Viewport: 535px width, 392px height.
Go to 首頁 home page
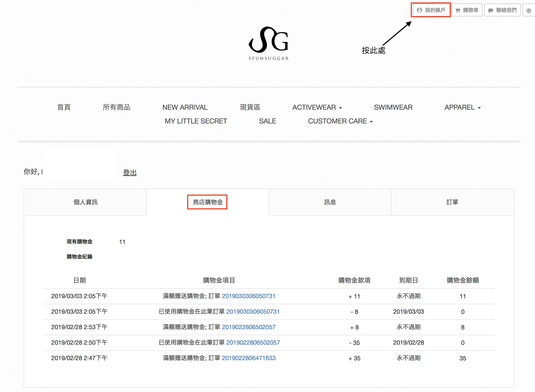pos(64,107)
